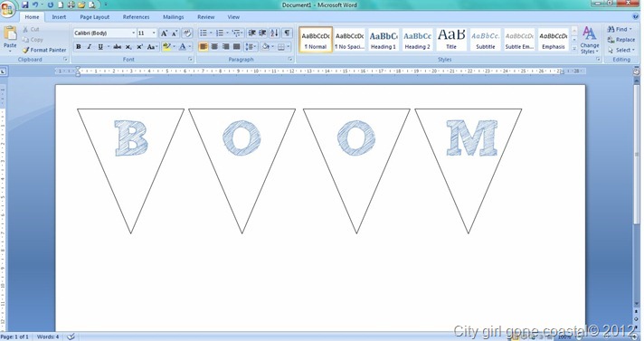Undo the last action
The width and height of the screenshot is (644, 341).
pyautogui.click(x=35, y=5)
